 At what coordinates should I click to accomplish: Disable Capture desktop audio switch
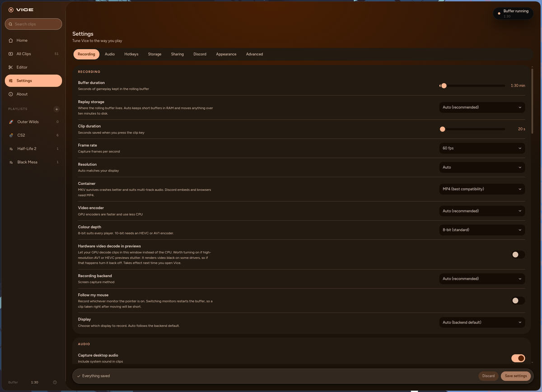[518, 358]
